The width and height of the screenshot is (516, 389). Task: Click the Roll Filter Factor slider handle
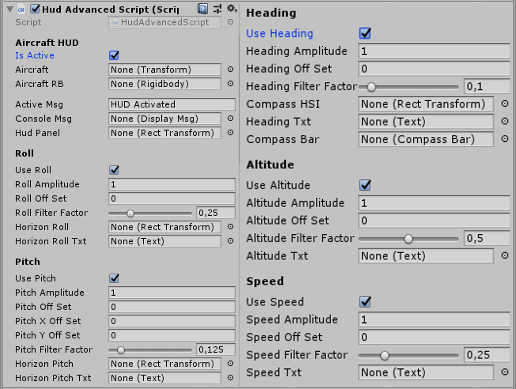pos(130,213)
